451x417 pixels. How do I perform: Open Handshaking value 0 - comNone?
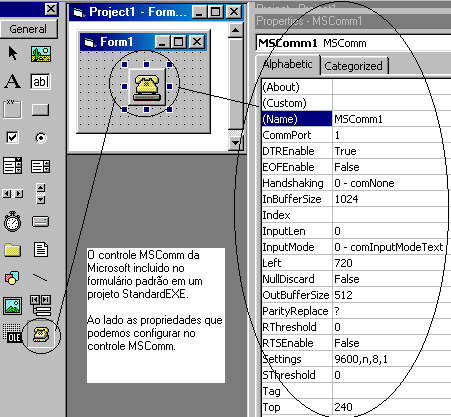(392, 183)
